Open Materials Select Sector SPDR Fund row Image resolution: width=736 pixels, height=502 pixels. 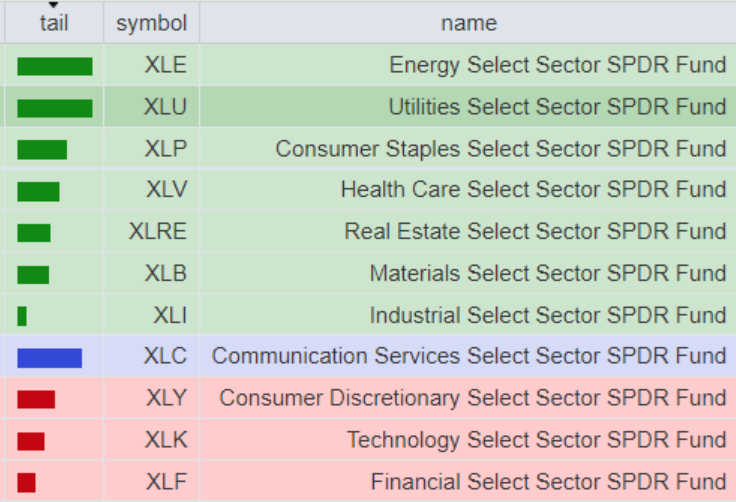coord(547,273)
